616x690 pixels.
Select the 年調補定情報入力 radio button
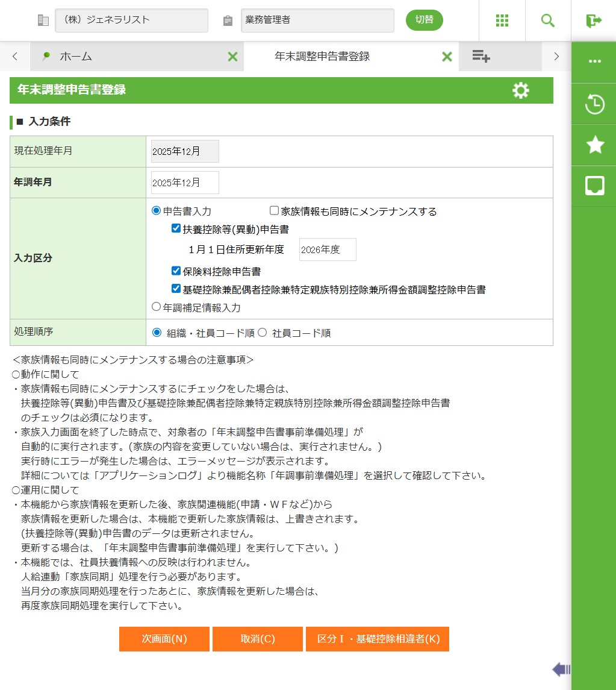pyautogui.click(x=157, y=307)
